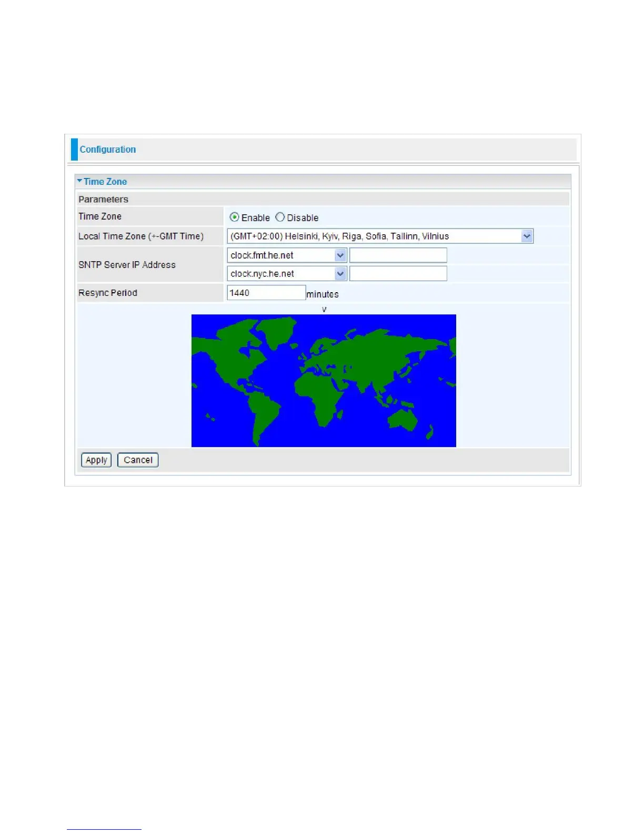The width and height of the screenshot is (644, 834).
Task: Click the Parameters header text
Action: [104, 199]
